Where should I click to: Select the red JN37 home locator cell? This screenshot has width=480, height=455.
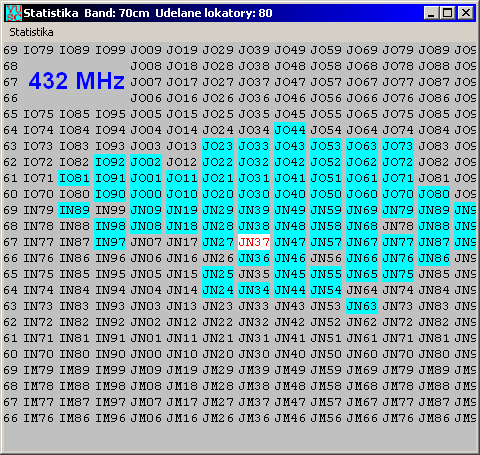pos(254,242)
